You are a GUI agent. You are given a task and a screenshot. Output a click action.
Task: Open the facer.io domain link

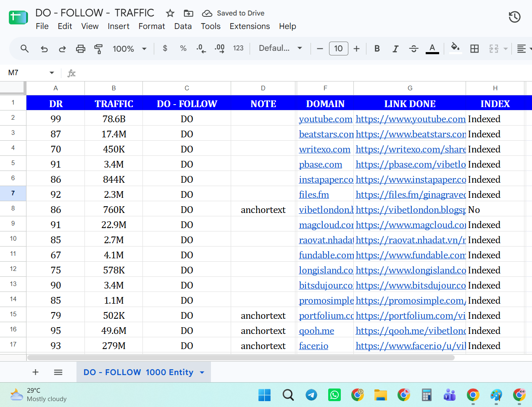click(313, 346)
